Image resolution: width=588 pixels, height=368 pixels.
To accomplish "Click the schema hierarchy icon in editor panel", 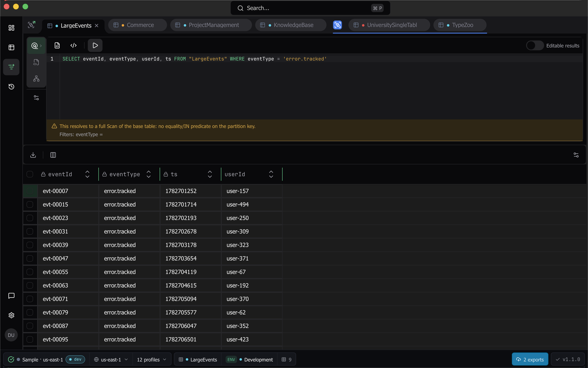I will [36, 79].
